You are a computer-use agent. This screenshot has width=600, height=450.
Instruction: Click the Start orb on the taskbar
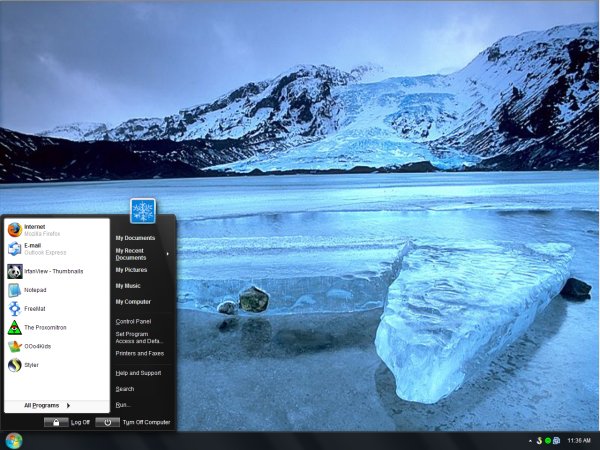[x=14, y=441]
